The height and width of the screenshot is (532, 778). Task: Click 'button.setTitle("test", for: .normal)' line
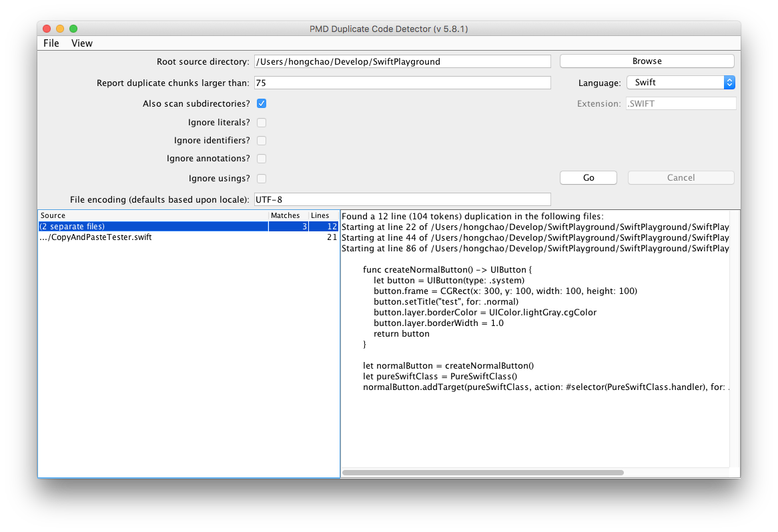tap(446, 302)
